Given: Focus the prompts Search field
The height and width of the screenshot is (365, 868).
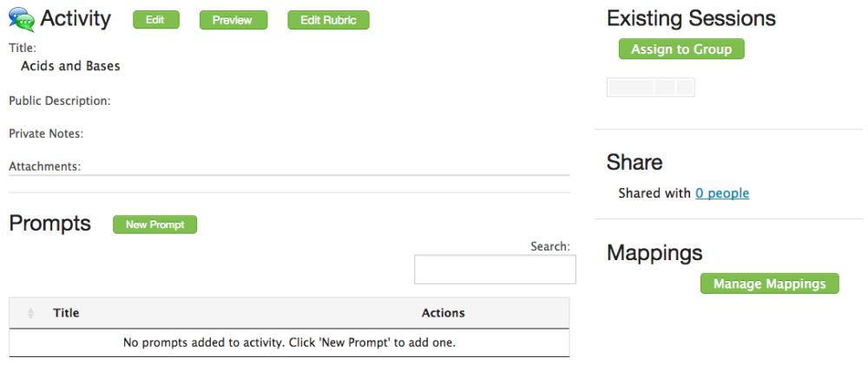Looking at the screenshot, I should [495, 270].
